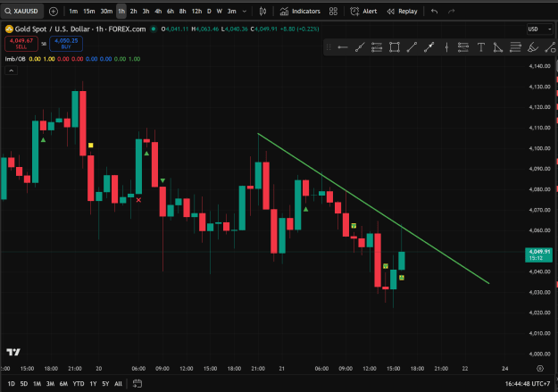Screen dimensions: 558x392
Task: Open the Indicators menu
Action: 300,12
